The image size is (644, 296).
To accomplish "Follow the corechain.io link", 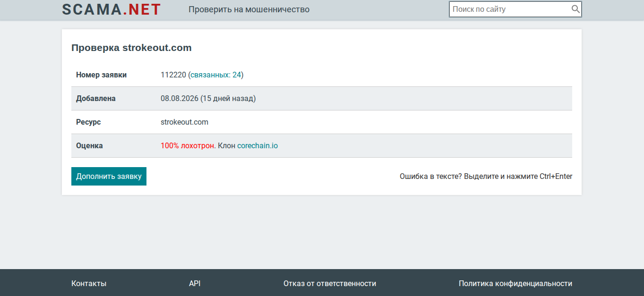I will click(258, 145).
